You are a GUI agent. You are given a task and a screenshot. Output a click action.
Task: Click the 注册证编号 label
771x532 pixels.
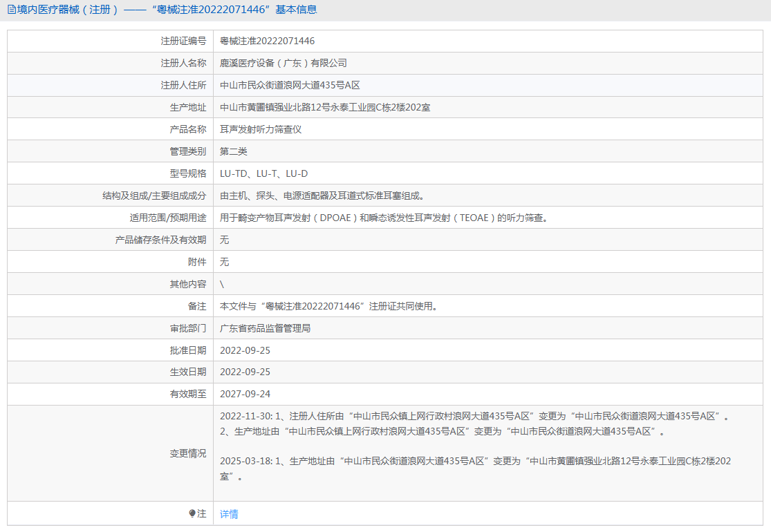(183, 41)
